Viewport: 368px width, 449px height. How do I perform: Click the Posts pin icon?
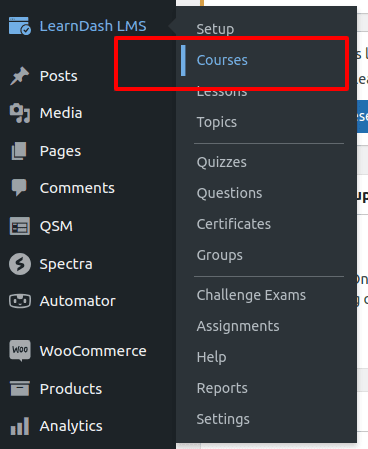coord(19,76)
